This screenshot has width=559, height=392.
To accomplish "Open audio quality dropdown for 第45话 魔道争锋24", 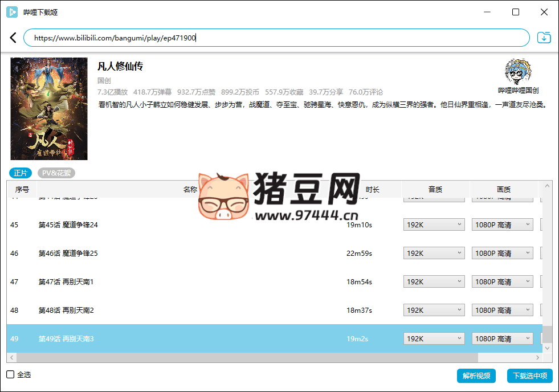I will click(x=434, y=224).
